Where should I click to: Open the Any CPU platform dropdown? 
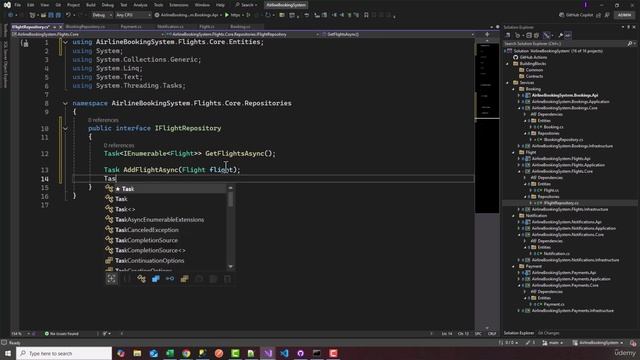(133, 15)
